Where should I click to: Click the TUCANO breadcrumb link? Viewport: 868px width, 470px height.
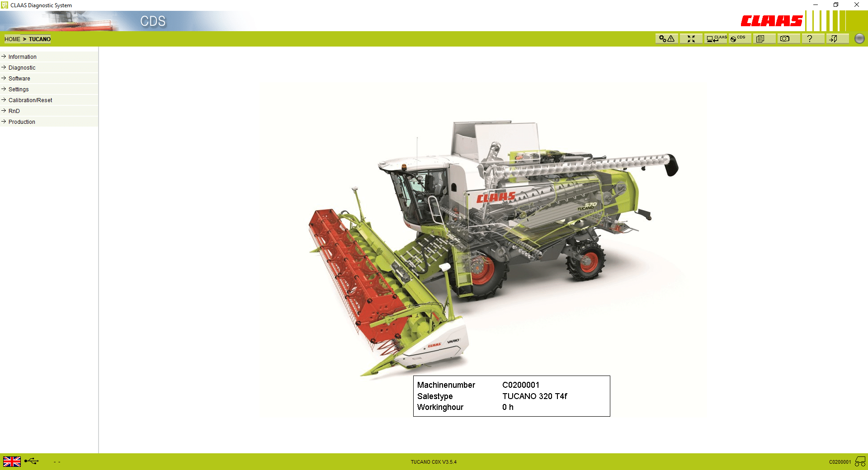coord(40,39)
